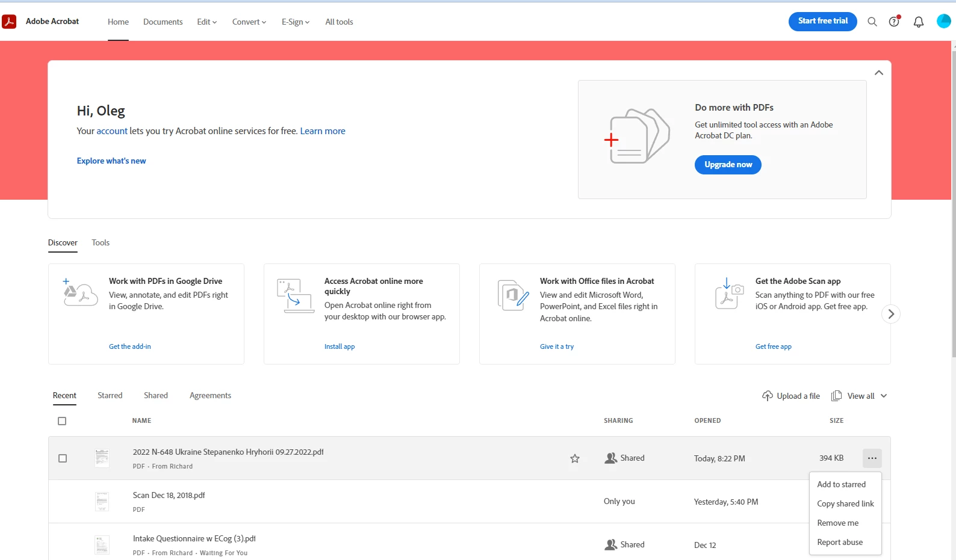Click the View all documents icon
The width and height of the screenshot is (956, 560).
836,396
